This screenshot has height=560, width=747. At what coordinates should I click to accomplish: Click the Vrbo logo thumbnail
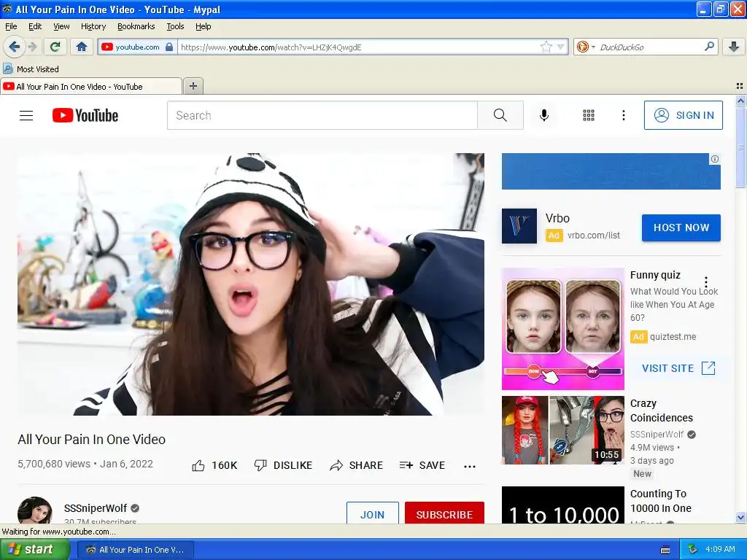tap(519, 226)
